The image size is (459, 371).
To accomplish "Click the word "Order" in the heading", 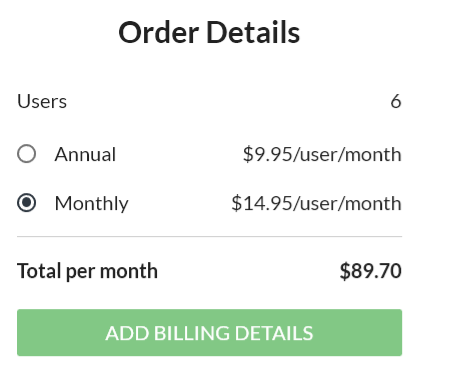I will point(159,33).
